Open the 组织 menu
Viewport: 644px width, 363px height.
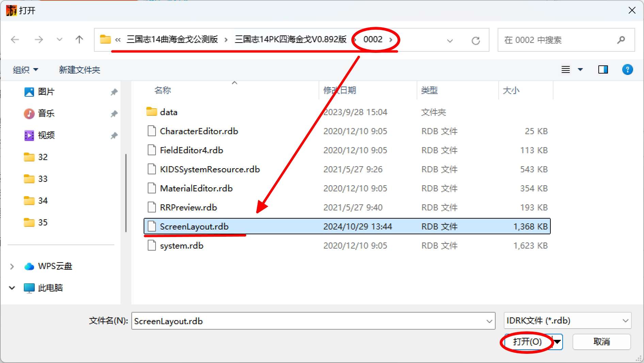pos(25,70)
